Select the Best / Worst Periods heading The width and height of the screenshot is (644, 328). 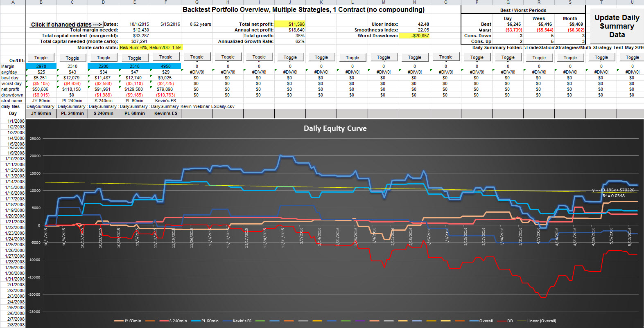pos(523,10)
